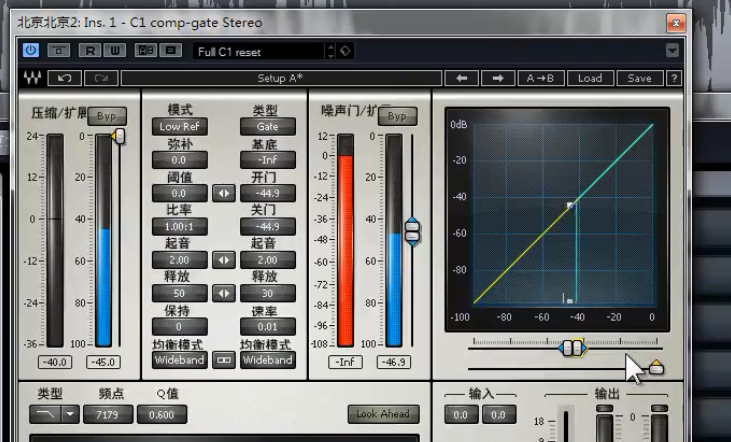
Task: Close the C1 comp-gate plugin window
Action: [676, 22]
